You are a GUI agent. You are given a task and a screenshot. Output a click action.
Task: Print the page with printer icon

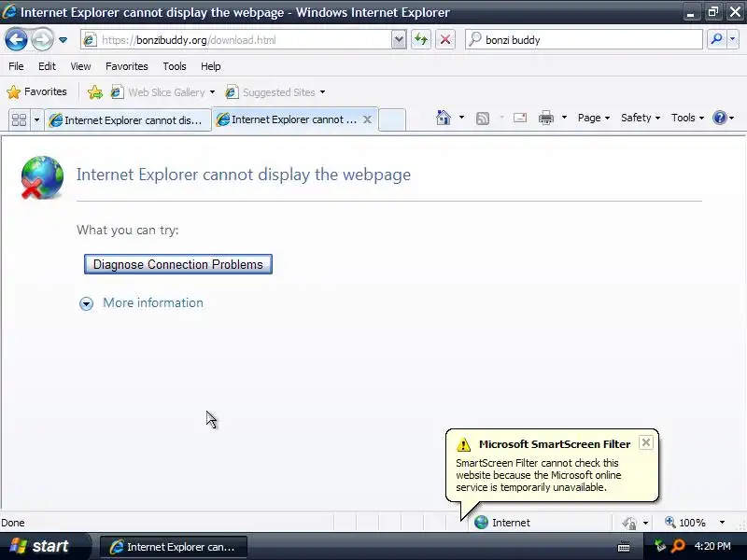546,118
